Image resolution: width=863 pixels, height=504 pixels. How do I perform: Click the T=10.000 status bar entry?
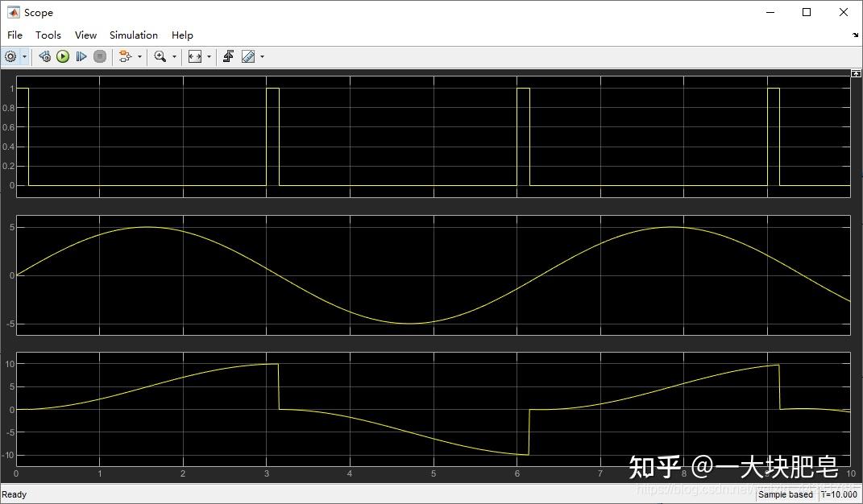(x=840, y=494)
